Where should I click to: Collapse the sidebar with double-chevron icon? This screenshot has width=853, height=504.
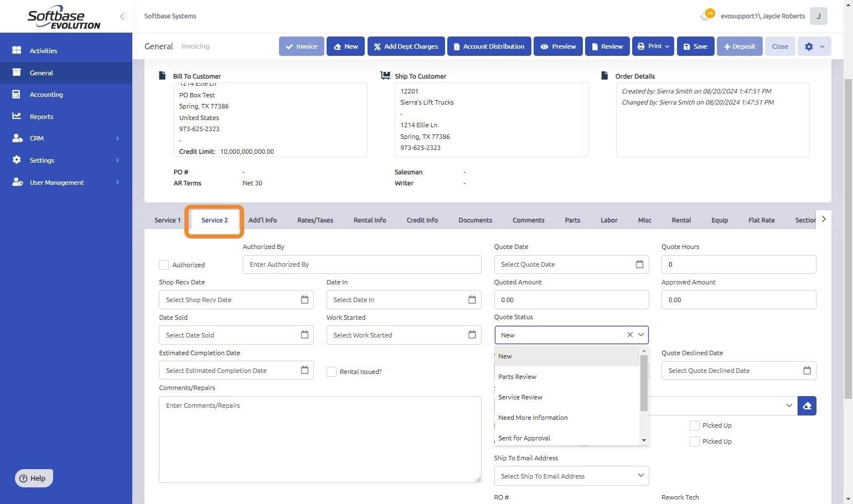pos(123,16)
